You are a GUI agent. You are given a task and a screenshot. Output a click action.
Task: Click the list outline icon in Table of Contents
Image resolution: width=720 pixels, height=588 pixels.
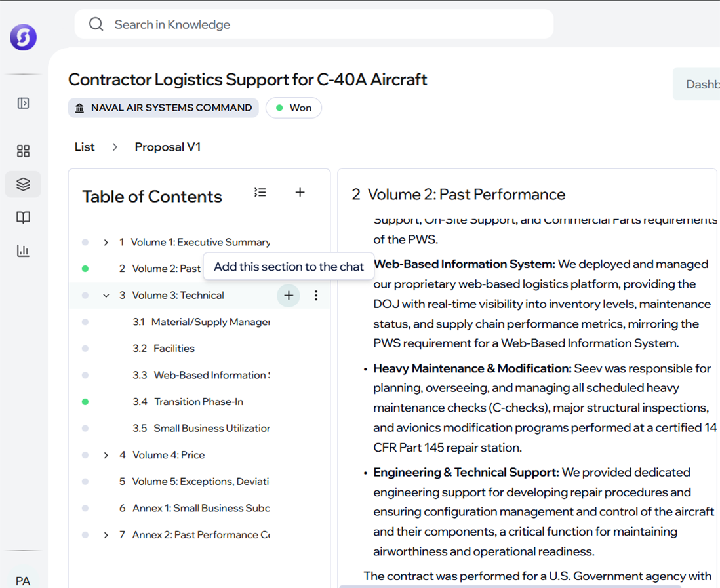coord(260,192)
